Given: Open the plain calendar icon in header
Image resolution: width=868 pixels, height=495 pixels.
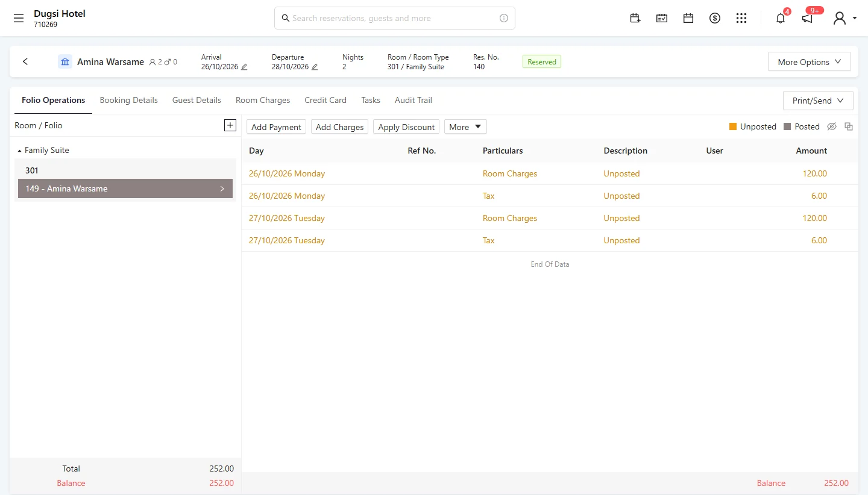Looking at the screenshot, I should point(688,18).
